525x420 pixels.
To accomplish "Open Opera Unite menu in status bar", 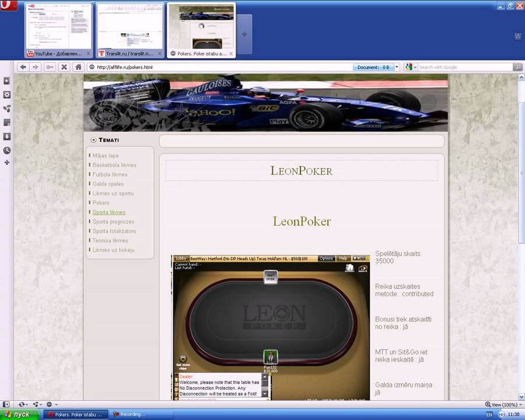I will 37,404.
